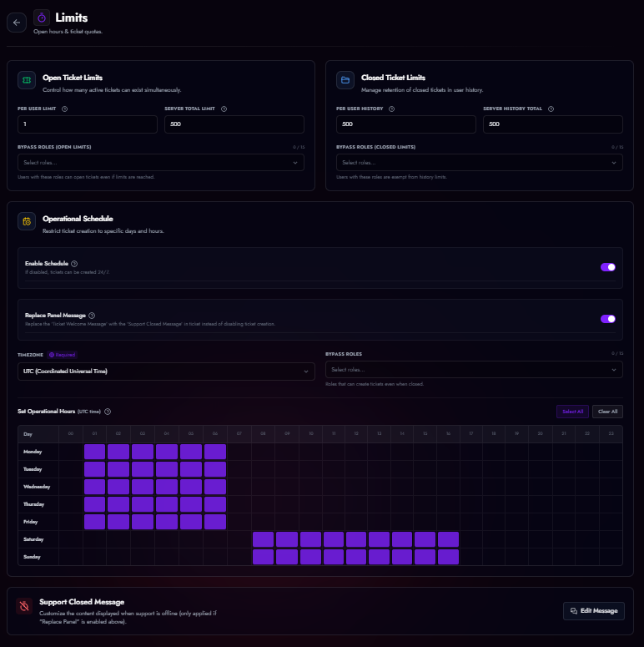The width and height of the screenshot is (644, 647).
Task: Click the Open Ticket Limits ticket icon
Action: tap(27, 80)
